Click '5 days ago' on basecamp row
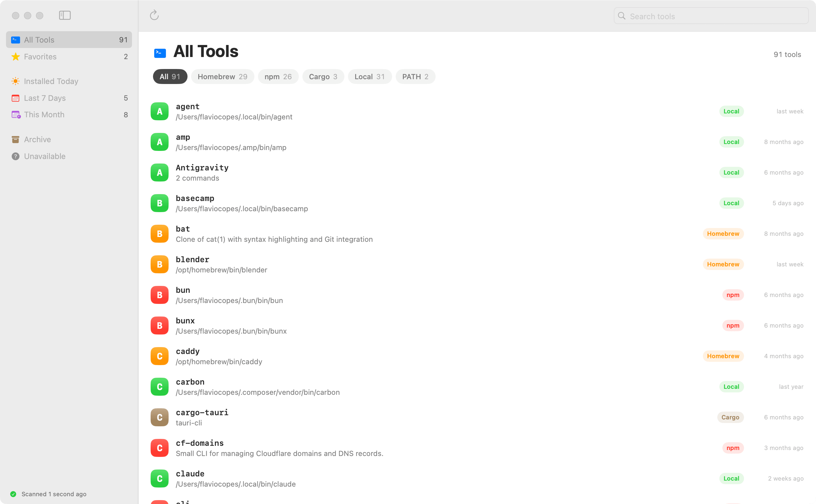The height and width of the screenshot is (504, 816). pyautogui.click(x=788, y=203)
